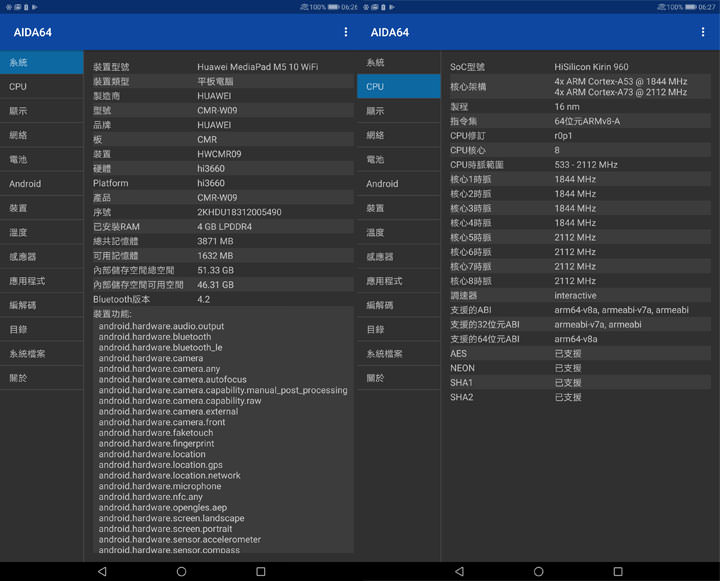Open 應用程式 section in right screen sidebar

click(399, 281)
